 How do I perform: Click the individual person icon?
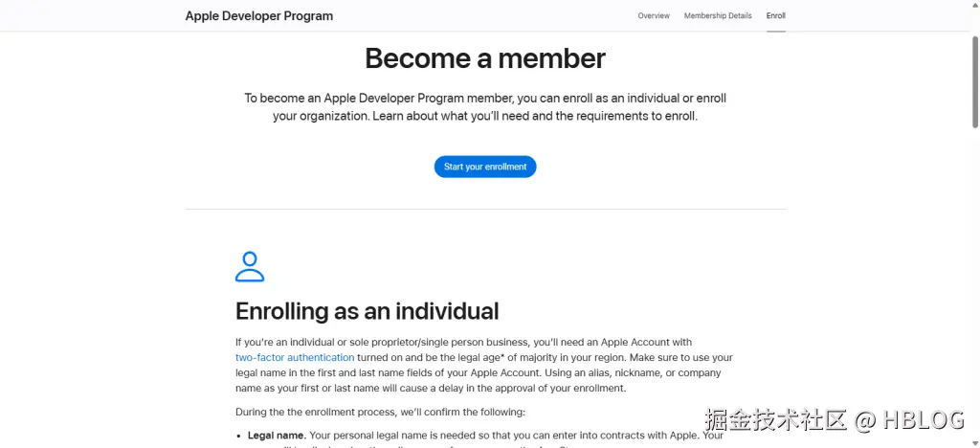point(250,267)
